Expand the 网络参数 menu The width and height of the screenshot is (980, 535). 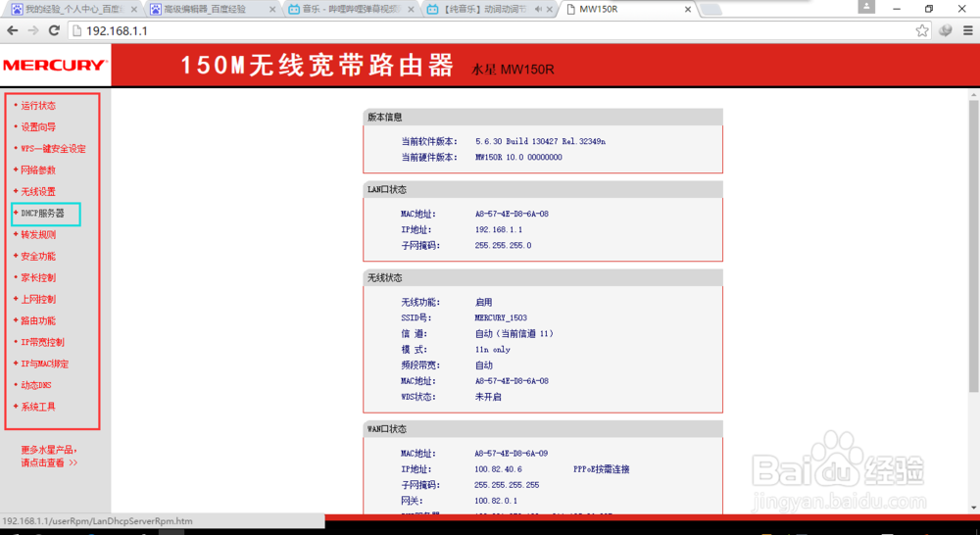click(38, 170)
